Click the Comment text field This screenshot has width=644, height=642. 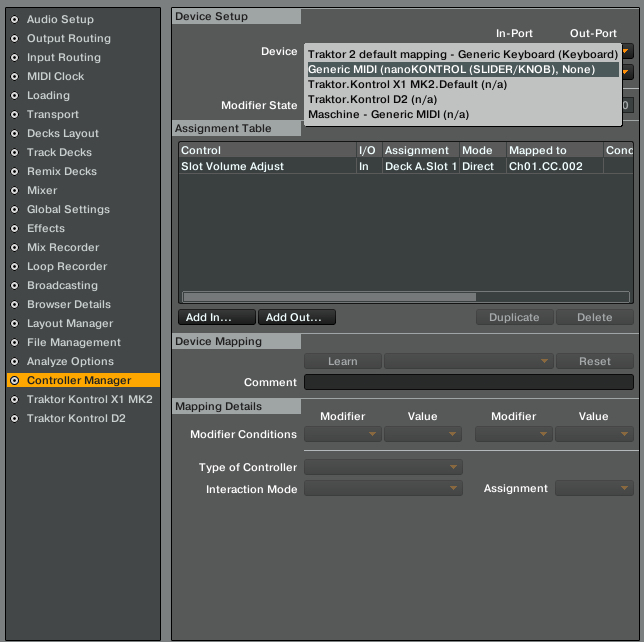pyautogui.click(x=469, y=382)
